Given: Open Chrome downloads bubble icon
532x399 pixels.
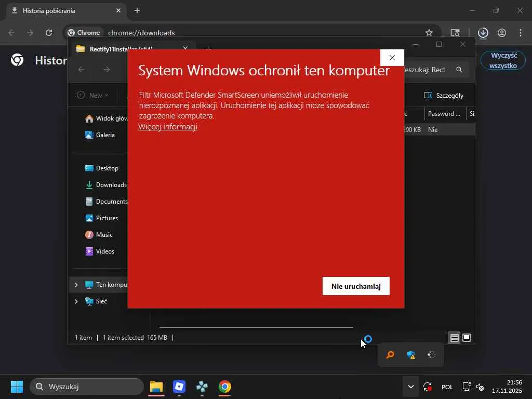Looking at the screenshot, I should (483, 33).
